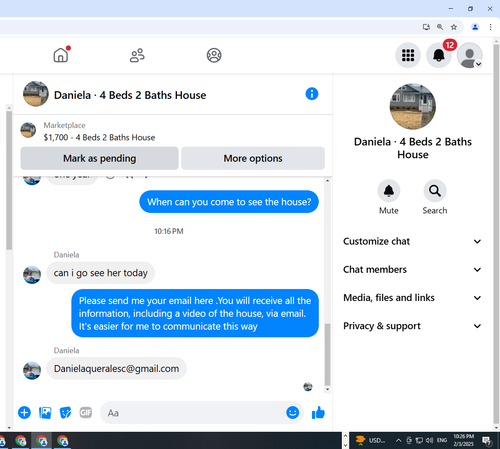The width and height of the screenshot is (500, 449).
Task: Click the 10:16 PM timestamp
Action: 169,231
